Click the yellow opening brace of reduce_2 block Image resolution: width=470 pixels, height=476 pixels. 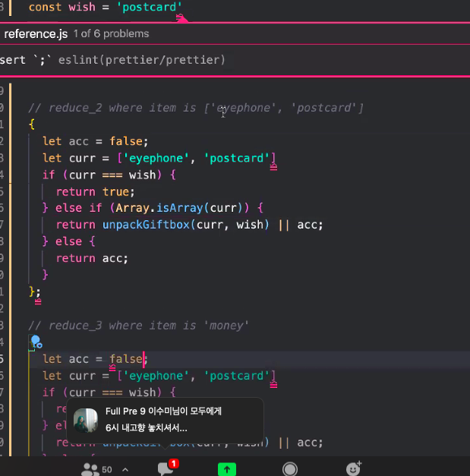(x=32, y=125)
